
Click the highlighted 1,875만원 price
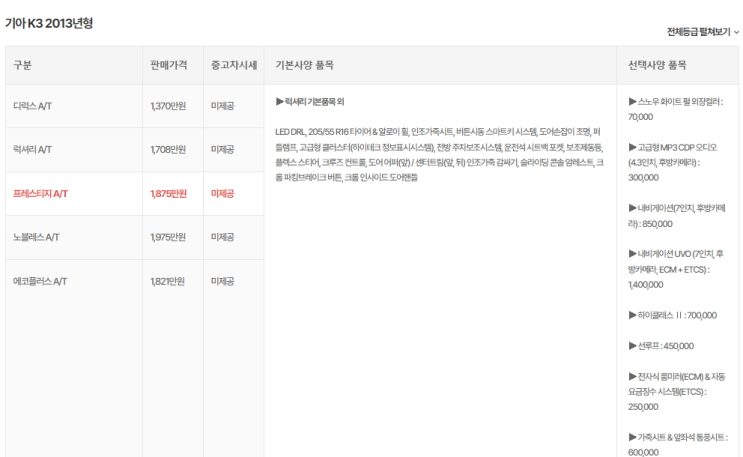[169, 193]
